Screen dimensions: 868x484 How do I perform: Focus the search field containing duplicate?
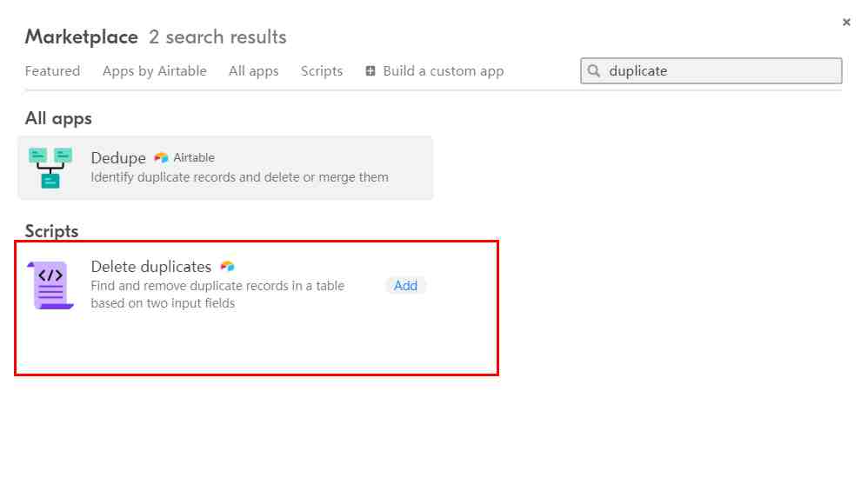coord(711,70)
